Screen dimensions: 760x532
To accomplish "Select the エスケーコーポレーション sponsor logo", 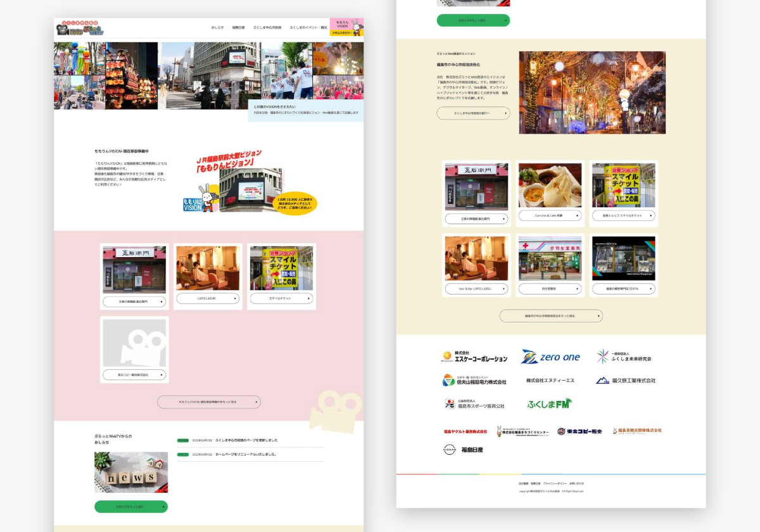I will (474, 357).
